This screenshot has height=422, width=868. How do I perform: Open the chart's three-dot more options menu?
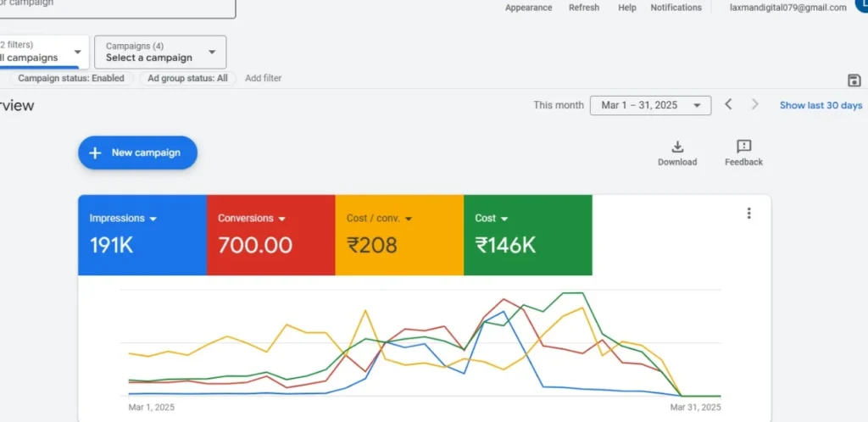748,214
